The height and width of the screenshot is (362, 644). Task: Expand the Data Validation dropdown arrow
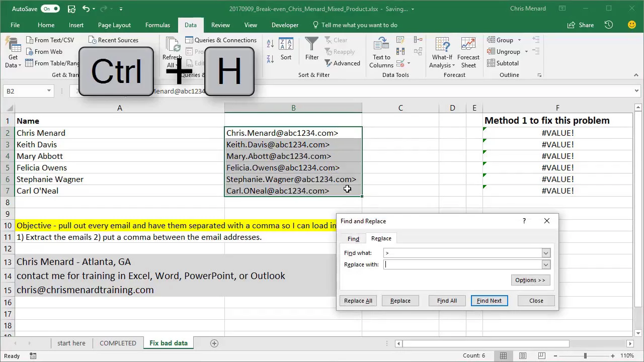click(x=409, y=63)
